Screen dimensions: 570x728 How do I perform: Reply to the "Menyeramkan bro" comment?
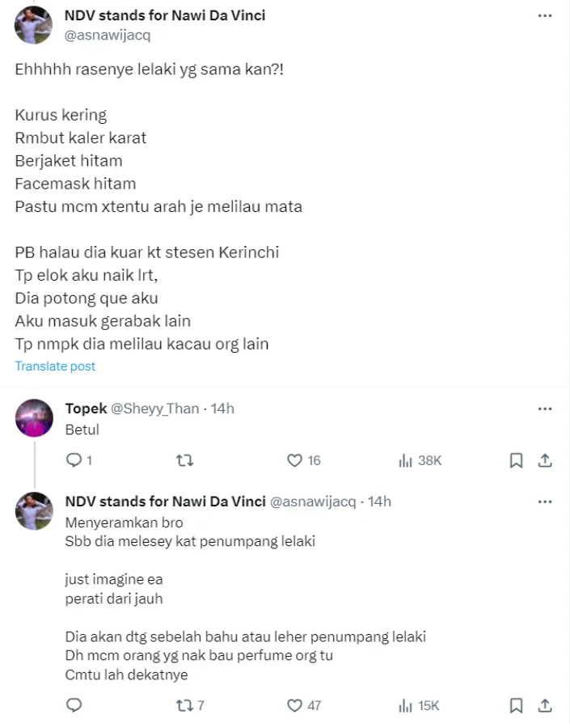pos(74,705)
